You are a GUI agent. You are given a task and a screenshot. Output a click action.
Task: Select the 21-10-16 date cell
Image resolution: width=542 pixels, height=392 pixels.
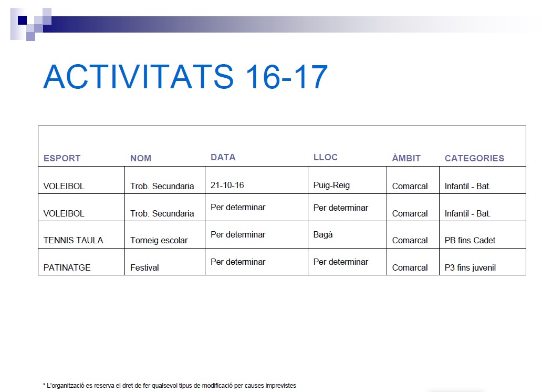tap(227, 185)
